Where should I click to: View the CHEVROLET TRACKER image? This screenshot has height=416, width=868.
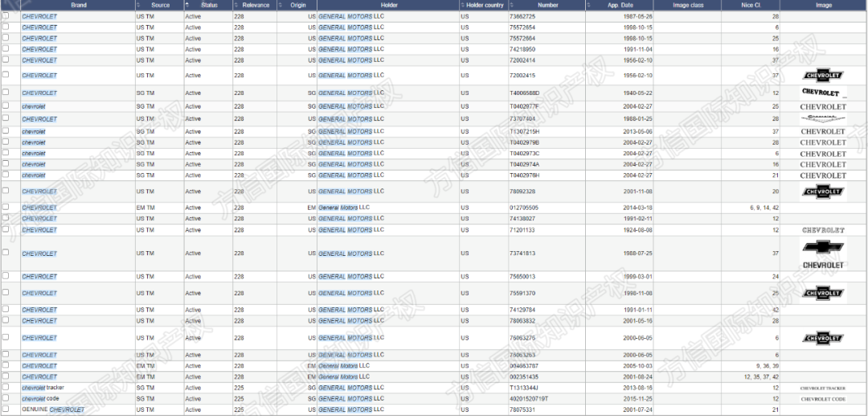tap(823, 389)
